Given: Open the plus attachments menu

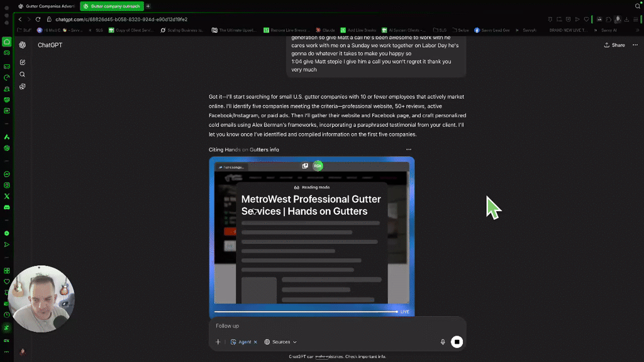Looking at the screenshot, I should click(218, 342).
